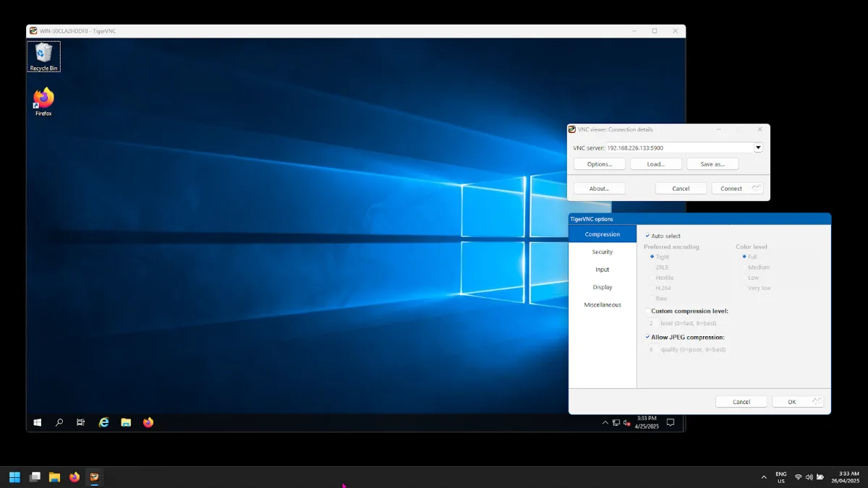Image resolution: width=868 pixels, height=488 pixels.
Task: Switch to the Display tab
Action: 603,287
